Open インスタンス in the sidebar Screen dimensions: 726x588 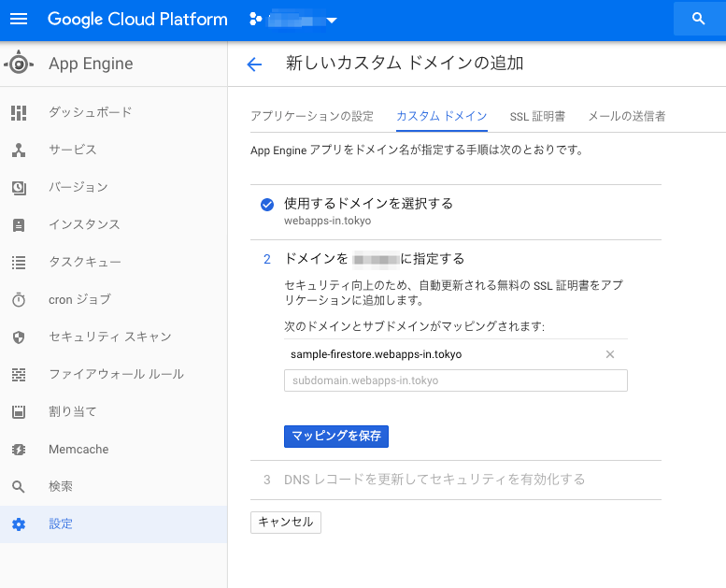[x=113, y=225]
